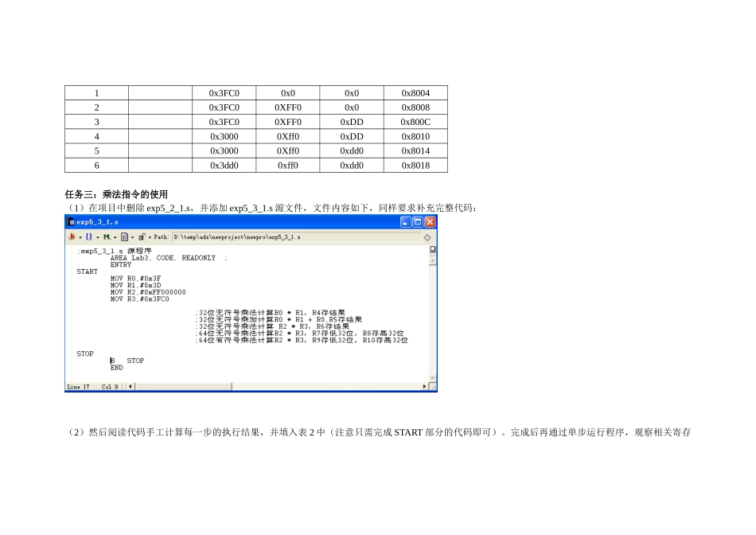The image size is (756, 535).
Task: Click the B STOP branch instruction
Action: (127, 361)
